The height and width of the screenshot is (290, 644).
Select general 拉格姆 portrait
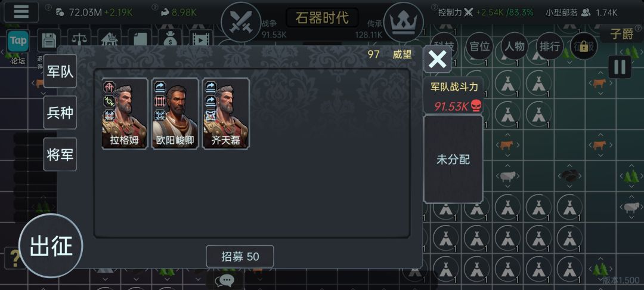(x=125, y=113)
